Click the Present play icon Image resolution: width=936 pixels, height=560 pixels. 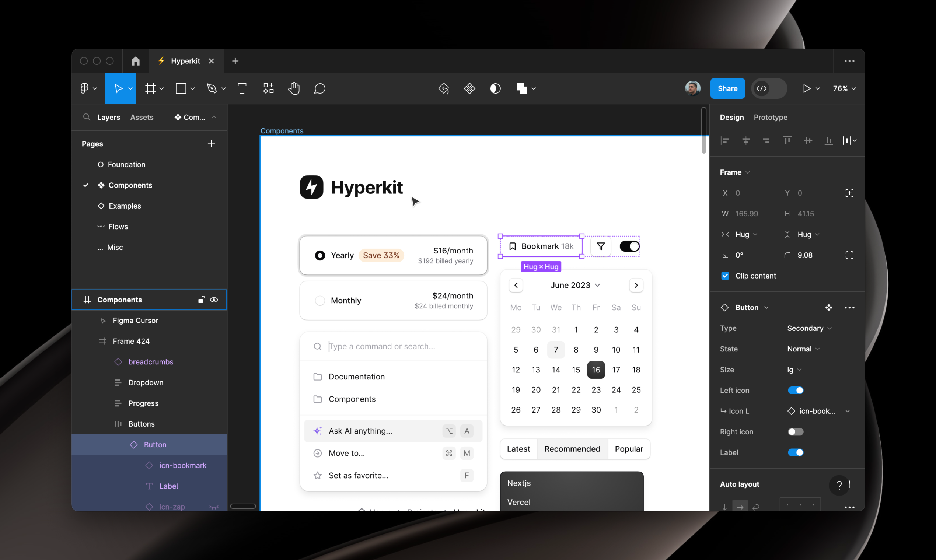pyautogui.click(x=807, y=88)
